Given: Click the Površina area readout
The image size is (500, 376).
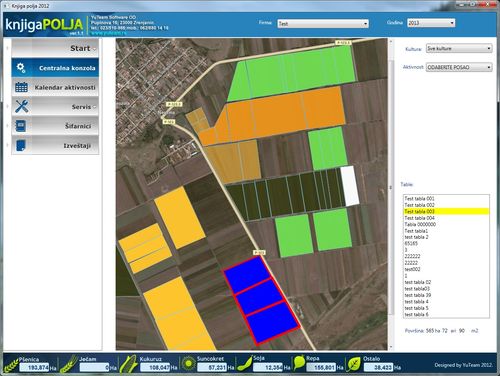Looking at the screenshot, I should coord(442,331).
